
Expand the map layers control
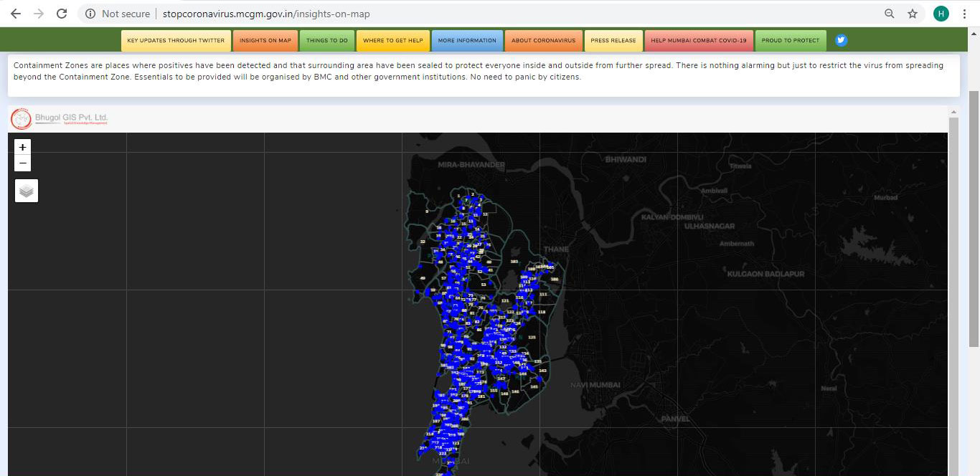tap(27, 191)
